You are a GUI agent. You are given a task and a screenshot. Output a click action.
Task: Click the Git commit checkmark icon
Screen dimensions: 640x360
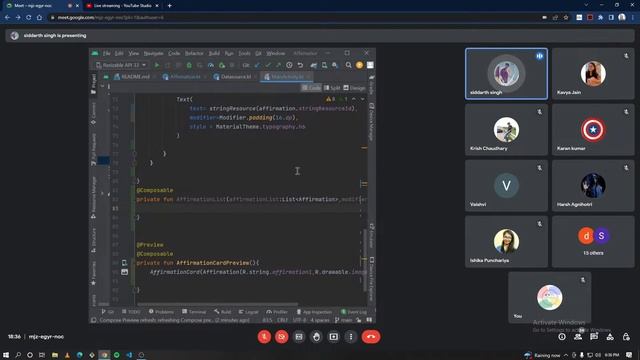coord(268,65)
